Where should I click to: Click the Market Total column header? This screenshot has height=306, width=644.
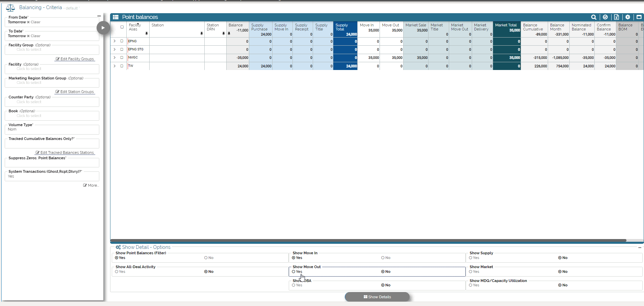pyautogui.click(x=506, y=25)
